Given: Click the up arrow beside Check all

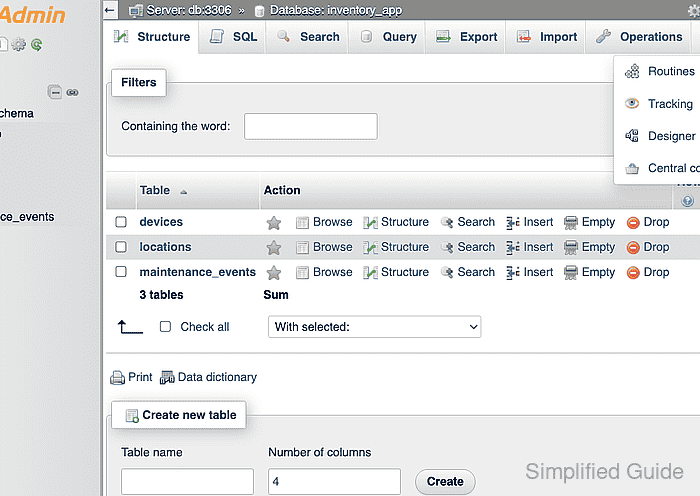Looking at the screenshot, I should [130, 327].
